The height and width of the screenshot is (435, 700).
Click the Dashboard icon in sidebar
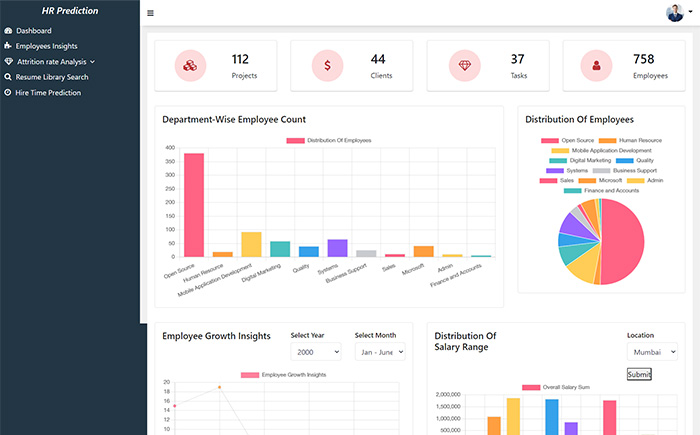(x=8, y=31)
